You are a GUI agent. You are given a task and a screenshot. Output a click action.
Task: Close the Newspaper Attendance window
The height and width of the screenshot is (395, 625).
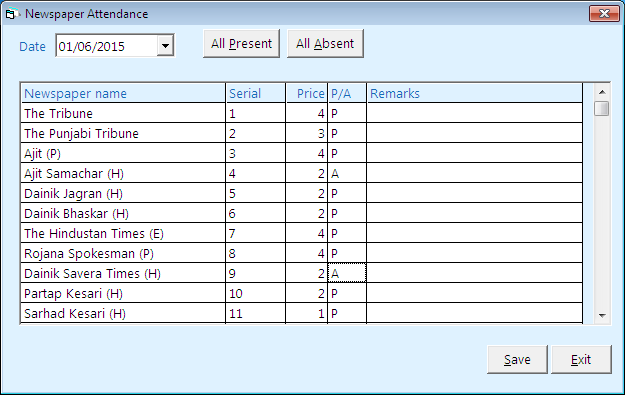click(604, 14)
